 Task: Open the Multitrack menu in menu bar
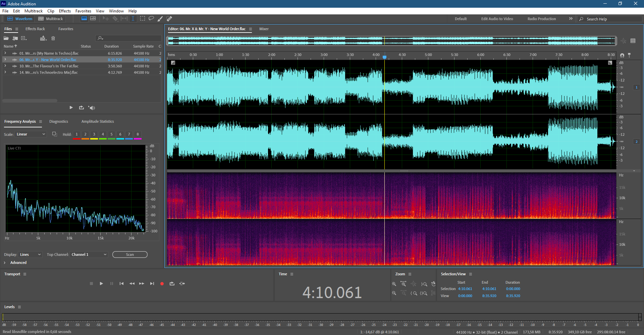[x=34, y=11]
